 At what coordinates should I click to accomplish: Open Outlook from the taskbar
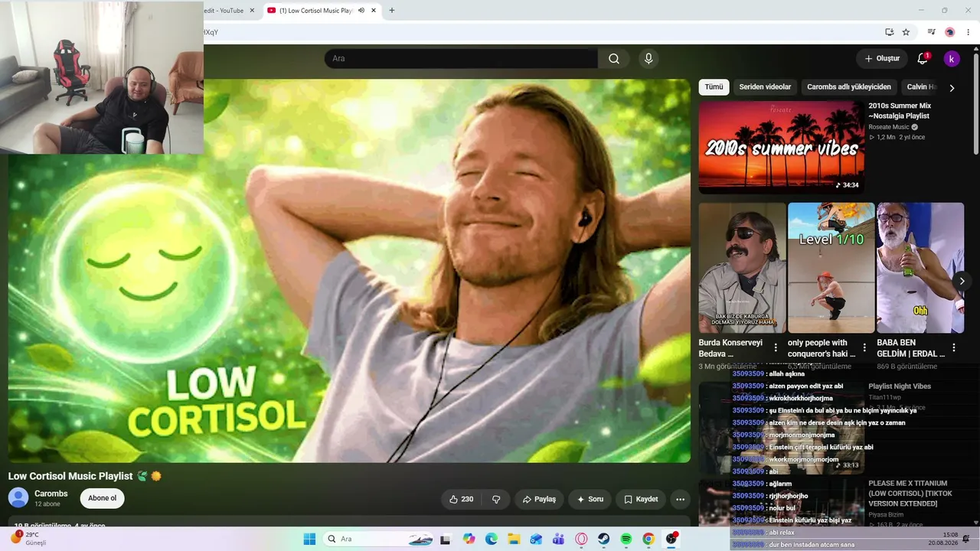[536, 539]
